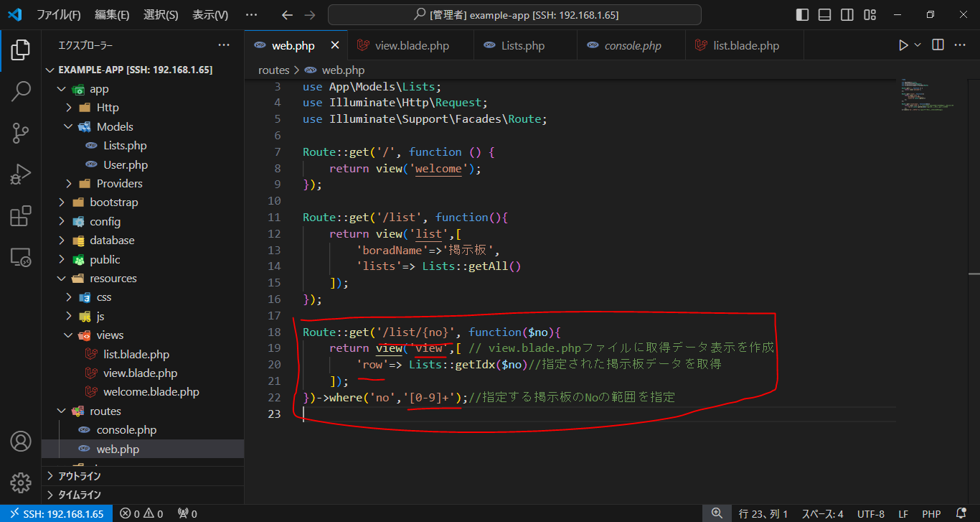Click the command center search box
The image size is (980, 522).
514,15
